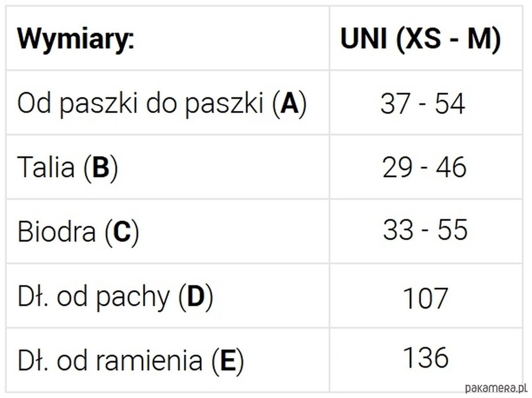The image size is (532, 398).
Task: Select the 33 - 55 hips value
Action: click(x=425, y=230)
